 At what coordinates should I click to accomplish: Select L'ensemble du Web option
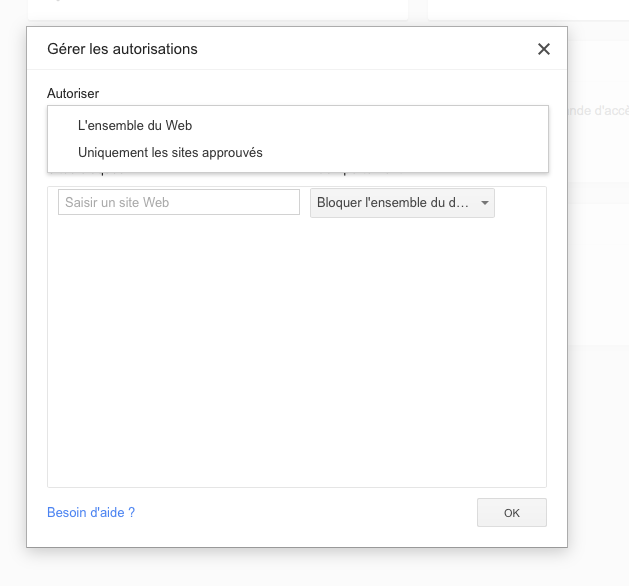[135, 126]
